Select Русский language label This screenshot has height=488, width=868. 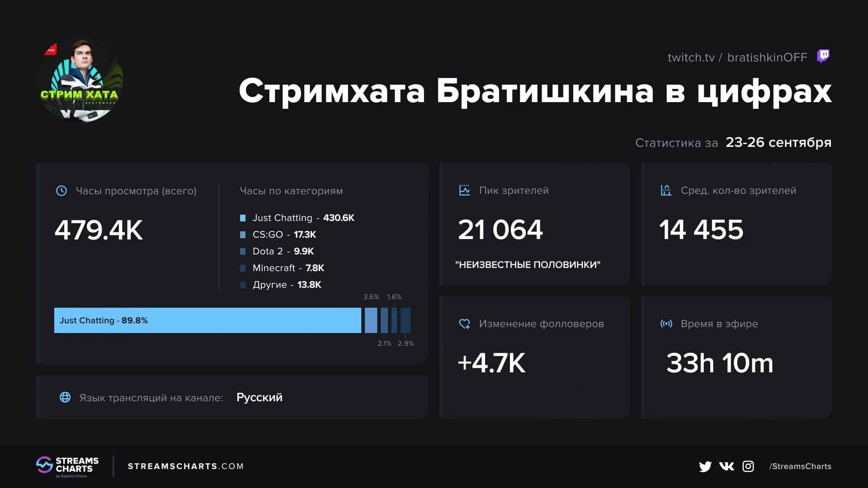pyautogui.click(x=259, y=397)
